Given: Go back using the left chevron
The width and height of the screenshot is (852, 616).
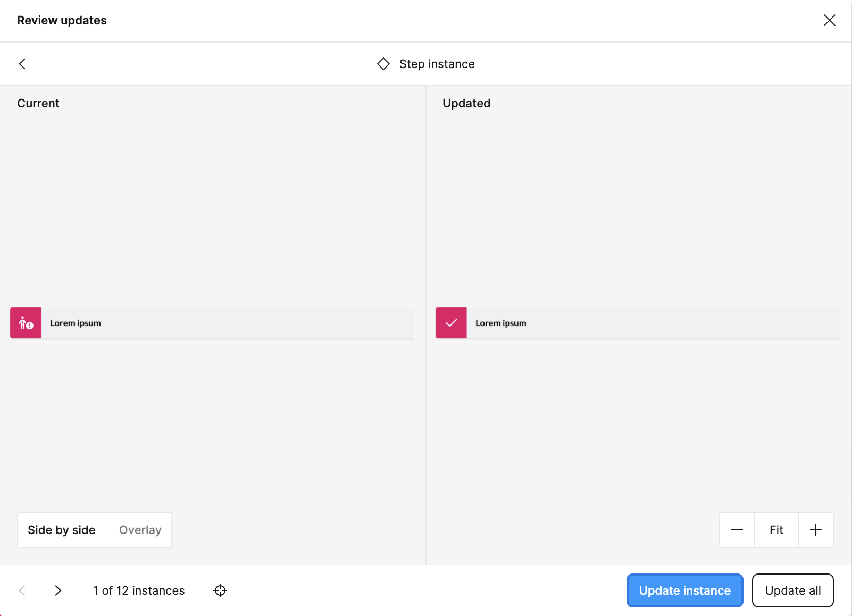Looking at the screenshot, I should tap(22, 64).
